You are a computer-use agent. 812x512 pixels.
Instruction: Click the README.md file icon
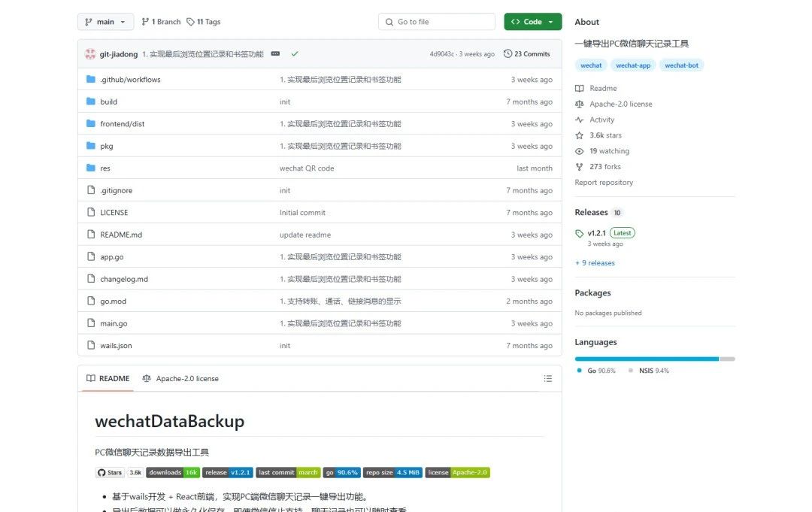(x=91, y=235)
